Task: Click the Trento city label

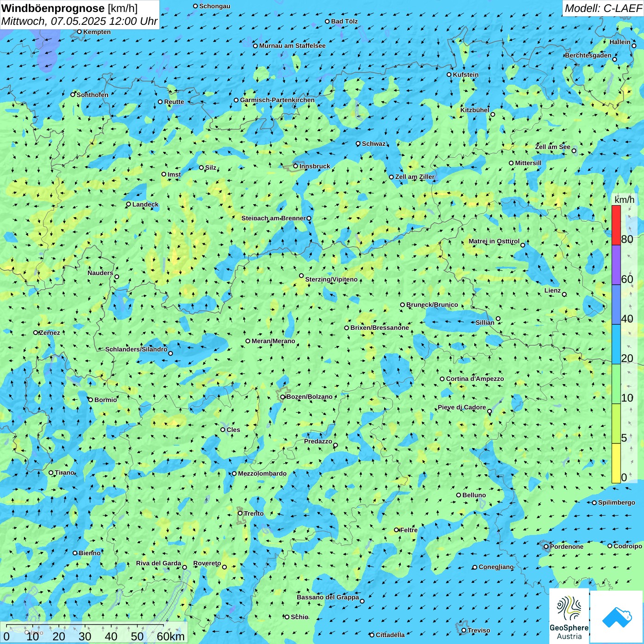Action: tap(254, 513)
